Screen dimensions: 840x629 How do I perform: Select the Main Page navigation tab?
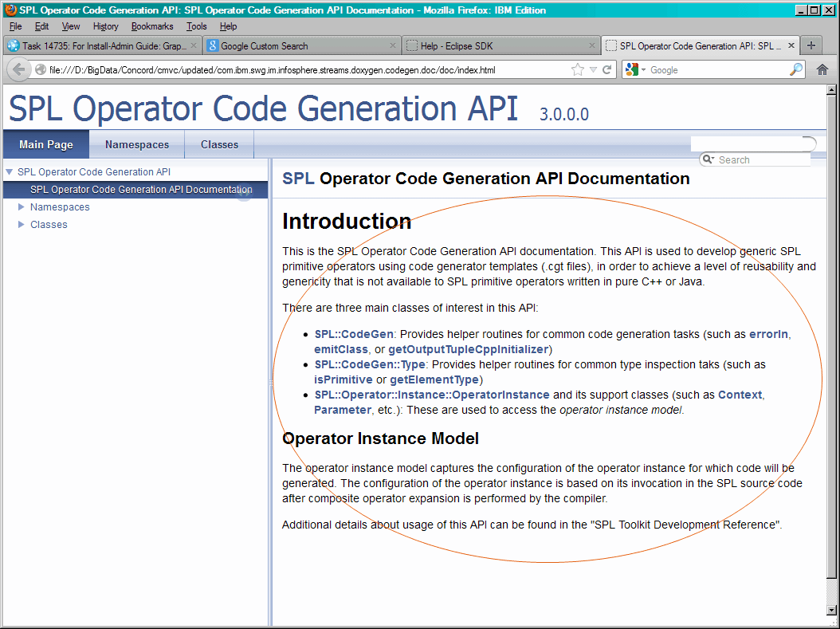point(46,144)
